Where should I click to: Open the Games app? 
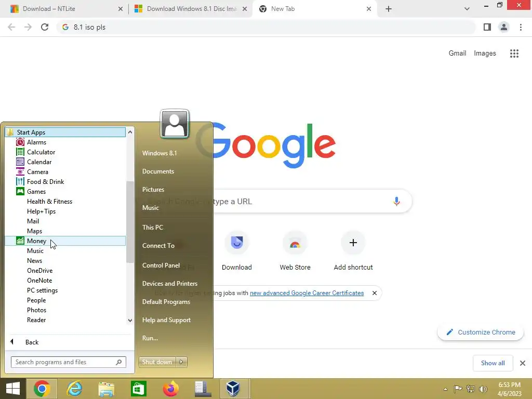(x=36, y=191)
